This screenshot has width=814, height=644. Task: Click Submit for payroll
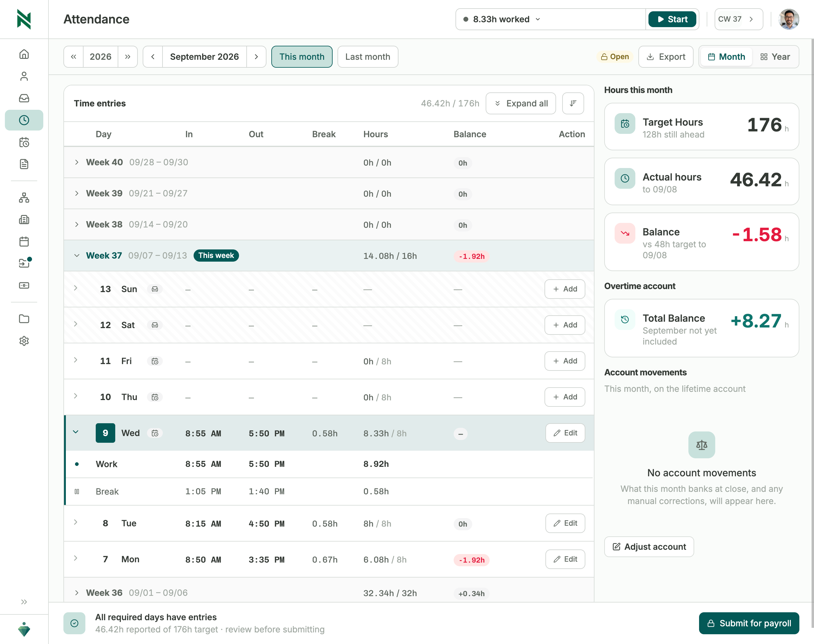pos(749,623)
